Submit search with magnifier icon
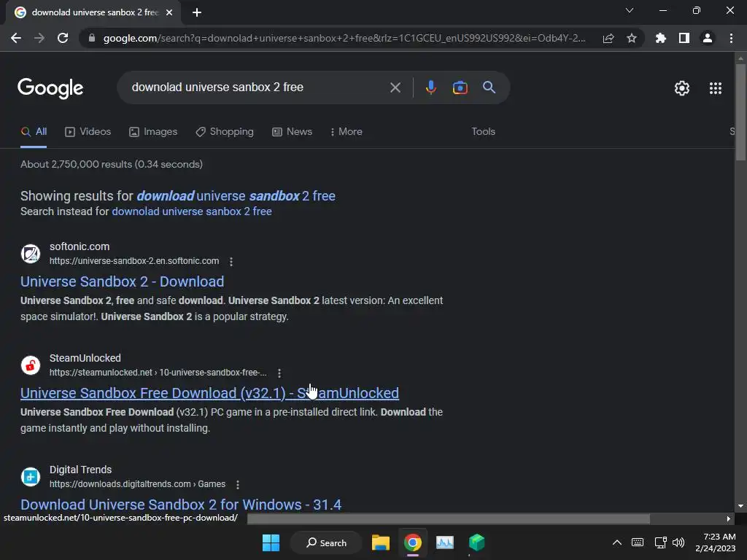 489,87
